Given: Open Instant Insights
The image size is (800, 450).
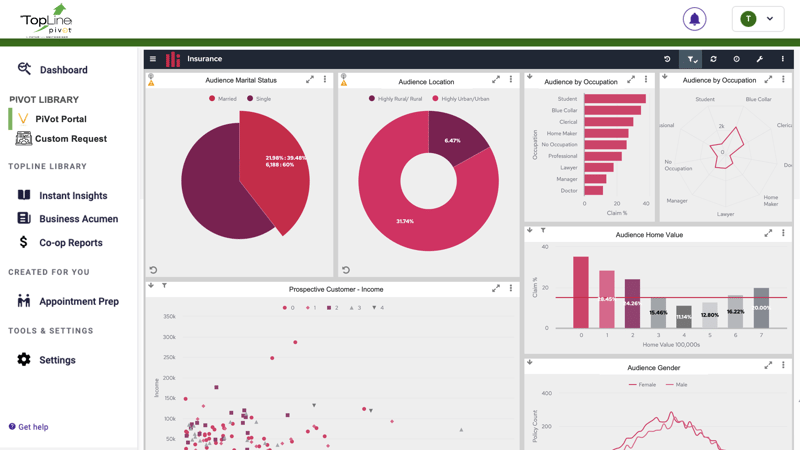Looking at the screenshot, I should click(63, 195).
